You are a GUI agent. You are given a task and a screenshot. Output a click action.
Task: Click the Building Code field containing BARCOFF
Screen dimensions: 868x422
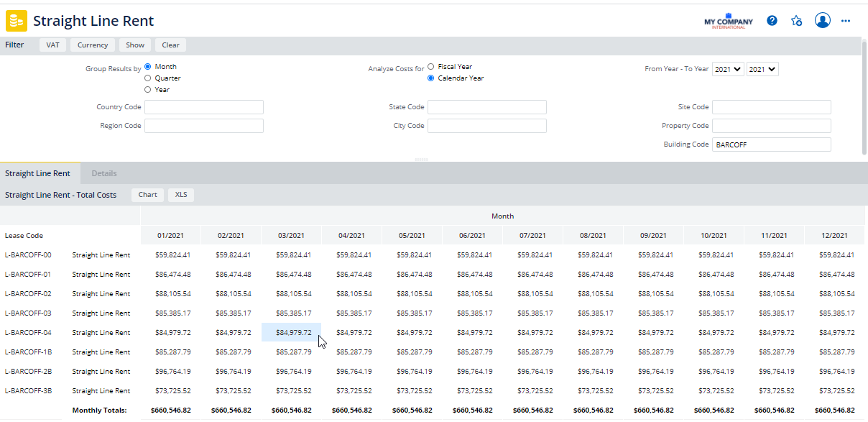coord(771,145)
